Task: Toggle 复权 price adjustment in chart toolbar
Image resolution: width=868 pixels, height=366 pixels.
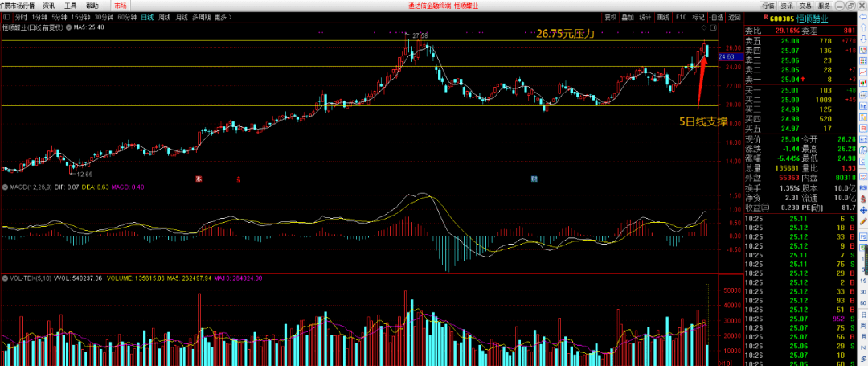Action: 610,16
